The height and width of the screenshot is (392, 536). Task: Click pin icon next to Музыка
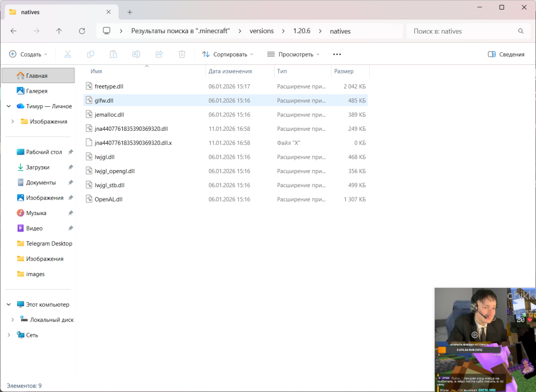70,213
